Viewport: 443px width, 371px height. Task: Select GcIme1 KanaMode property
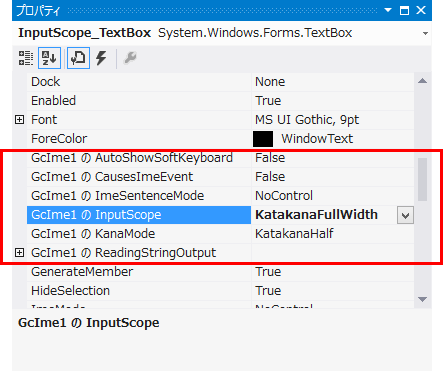[93, 234]
